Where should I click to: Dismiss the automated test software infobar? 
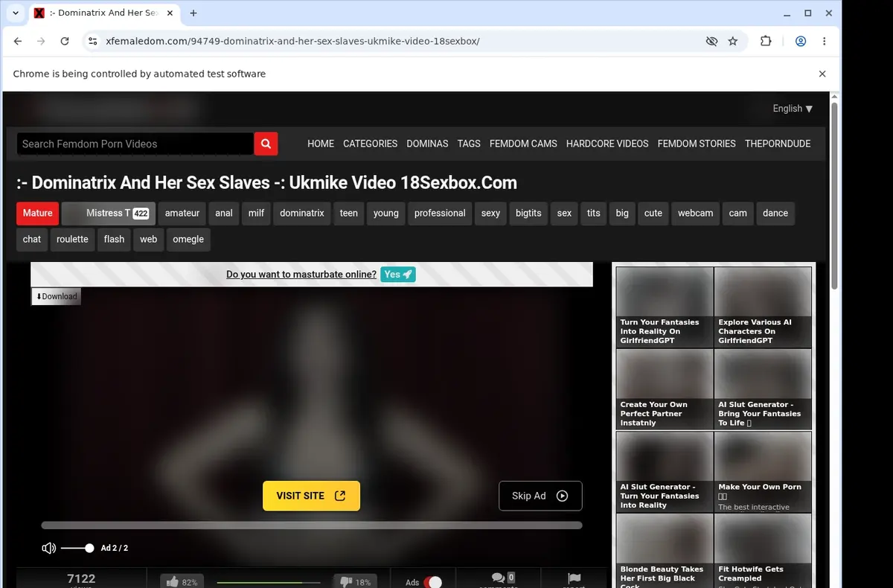click(x=822, y=74)
